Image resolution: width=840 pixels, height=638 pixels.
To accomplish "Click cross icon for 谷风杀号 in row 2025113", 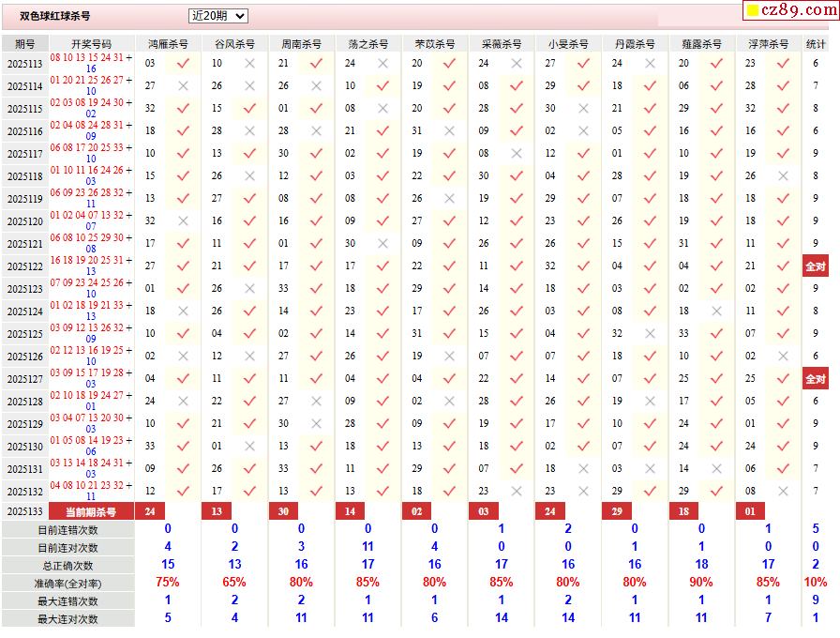I will pyautogui.click(x=249, y=63).
